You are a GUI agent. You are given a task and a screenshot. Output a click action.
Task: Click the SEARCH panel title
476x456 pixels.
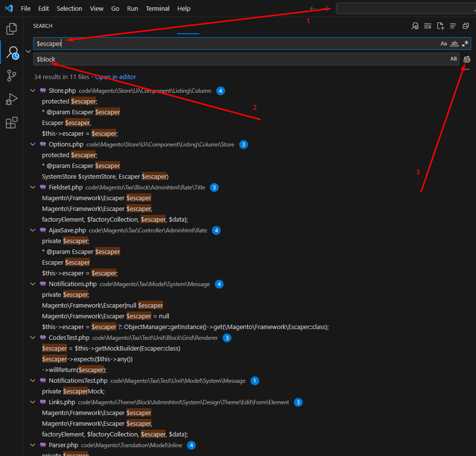[43, 26]
